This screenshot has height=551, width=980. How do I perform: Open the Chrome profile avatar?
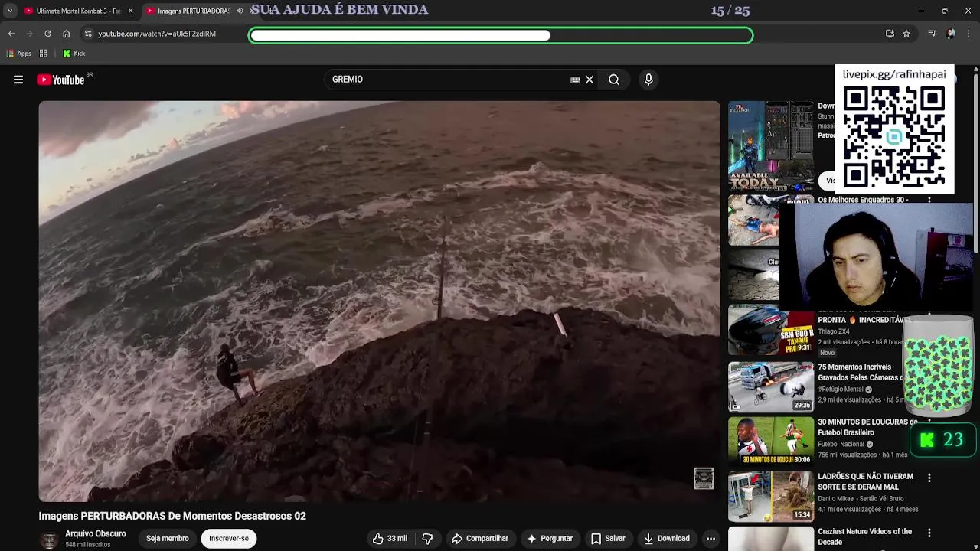pyautogui.click(x=951, y=34)
